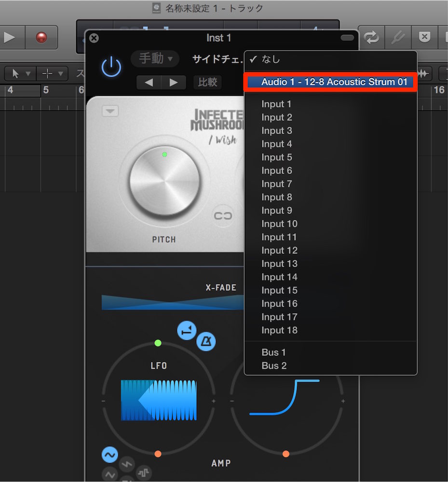Click the 比較 compare button
The width and height of the screenshot is (448, 482).
[207, 82]
